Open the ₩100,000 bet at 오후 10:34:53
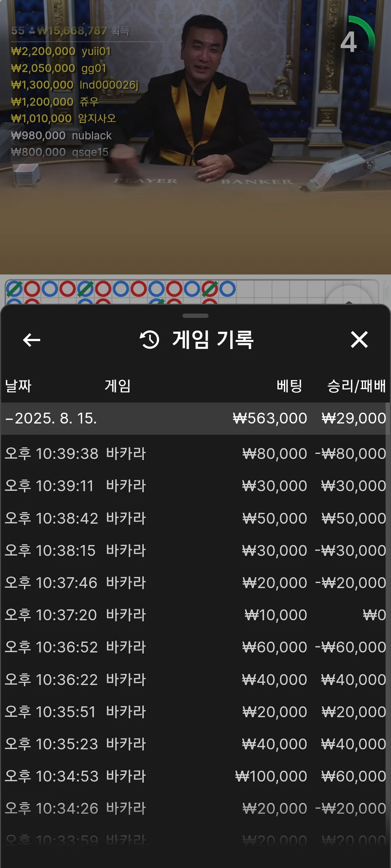Viewport: 391px width, 868px height. (x=195, y=776)
